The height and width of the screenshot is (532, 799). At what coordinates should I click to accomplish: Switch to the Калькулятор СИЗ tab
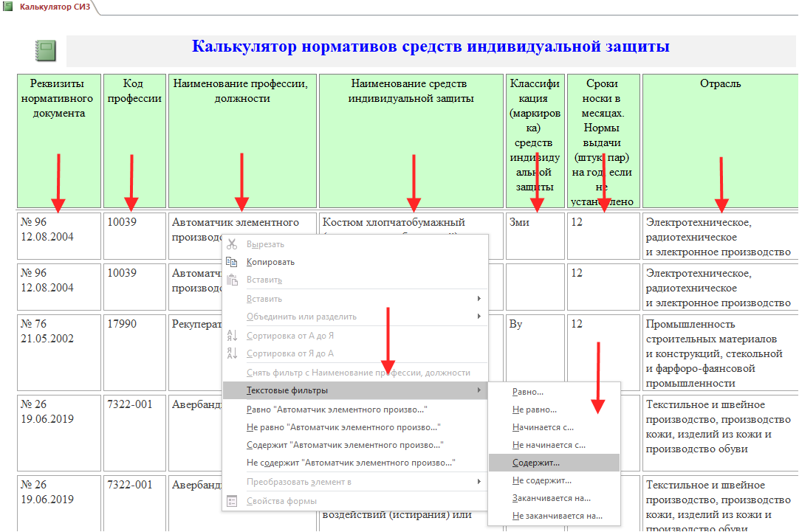[x=55, y=7]
